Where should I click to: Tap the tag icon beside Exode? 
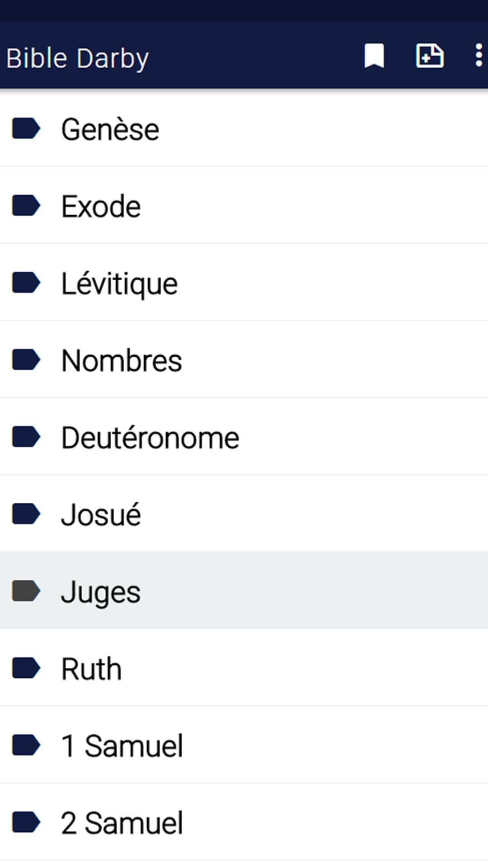[26, 206]
